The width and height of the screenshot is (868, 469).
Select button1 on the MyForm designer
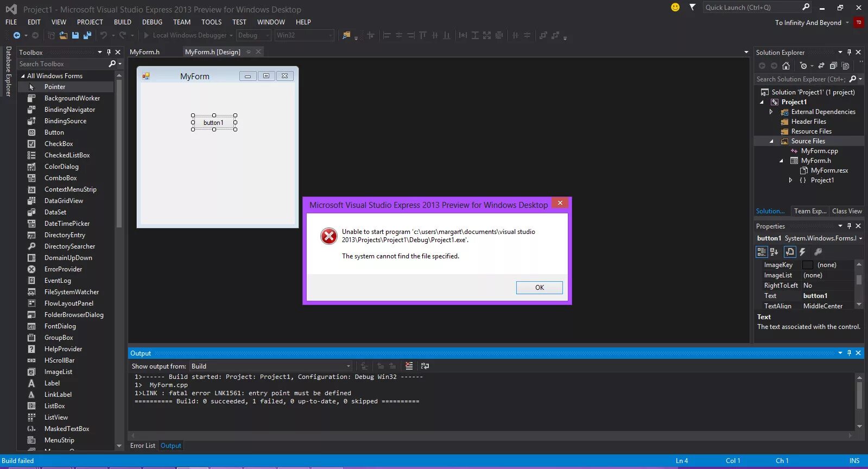[x=214, y=123]
